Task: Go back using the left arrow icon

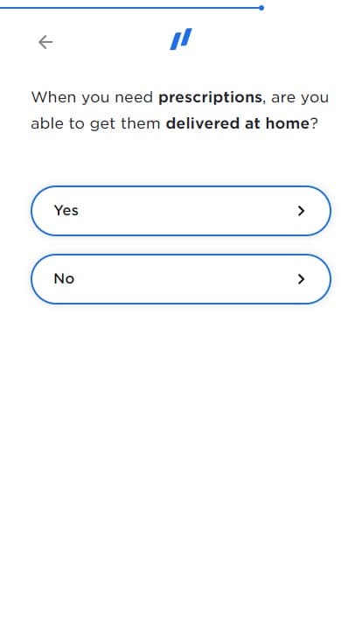Action: pos(45,42)
